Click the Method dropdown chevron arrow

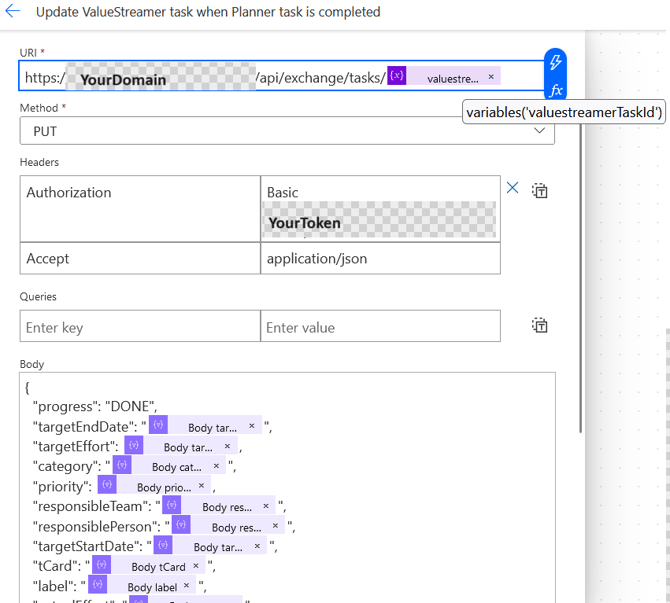point(540,131)
